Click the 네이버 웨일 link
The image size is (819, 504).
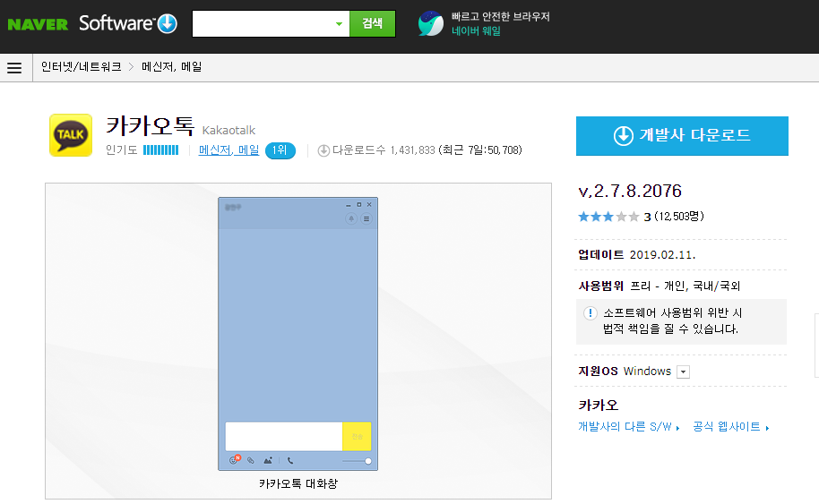coord(476,30)
